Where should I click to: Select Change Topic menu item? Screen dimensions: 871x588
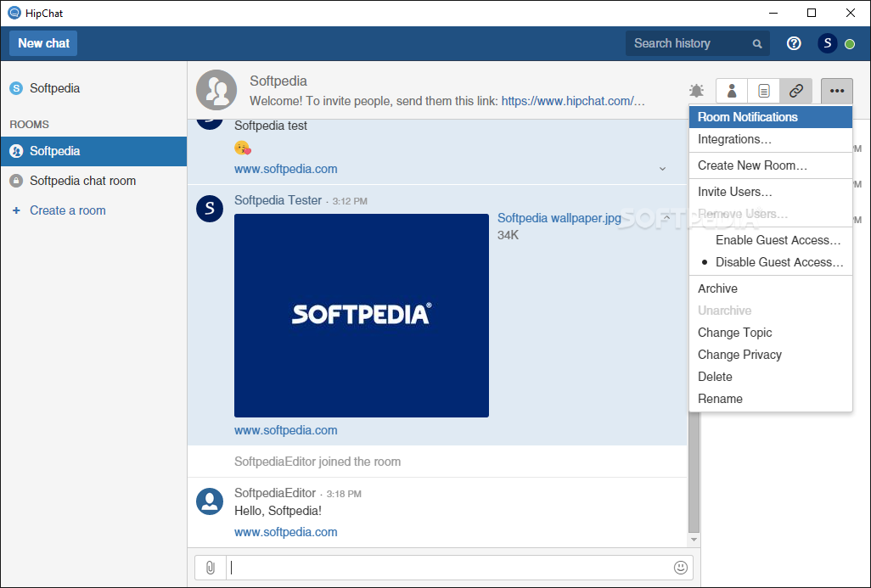[771, 333]
